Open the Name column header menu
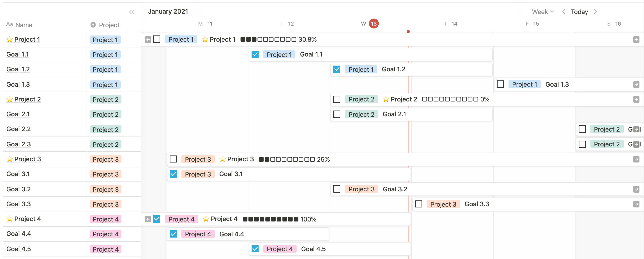The image size is (644, 259). [x=19, y=25]
